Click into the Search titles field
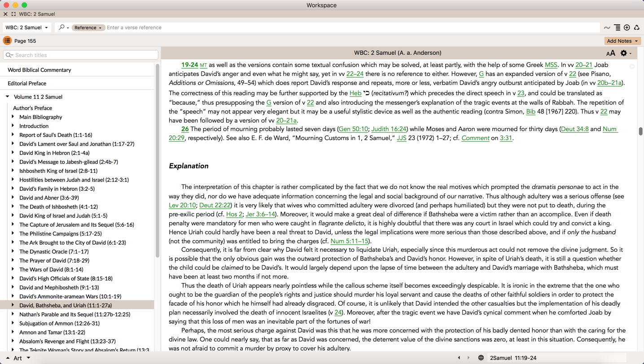 (81, 55)
